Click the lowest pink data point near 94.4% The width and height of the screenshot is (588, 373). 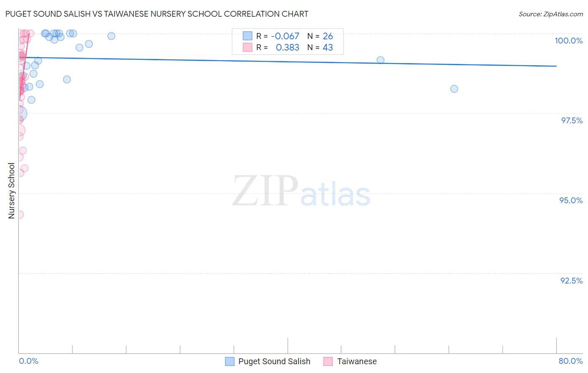pos(19,215)
